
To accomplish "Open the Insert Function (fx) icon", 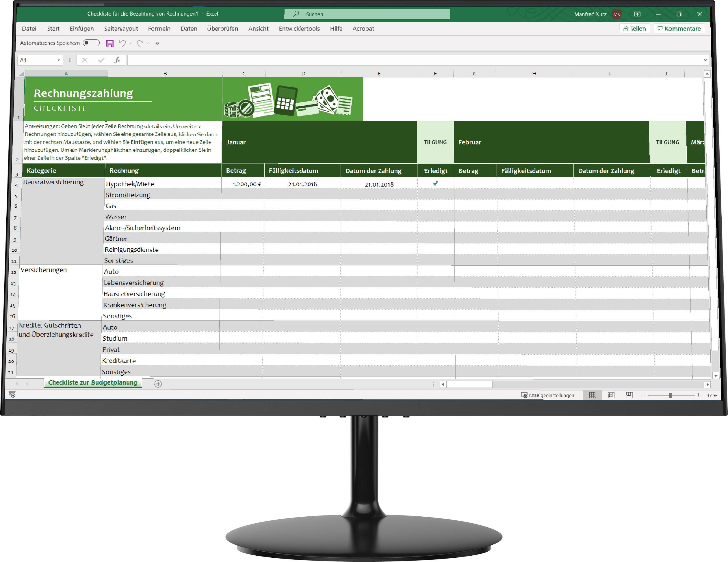I will point(117,60).
